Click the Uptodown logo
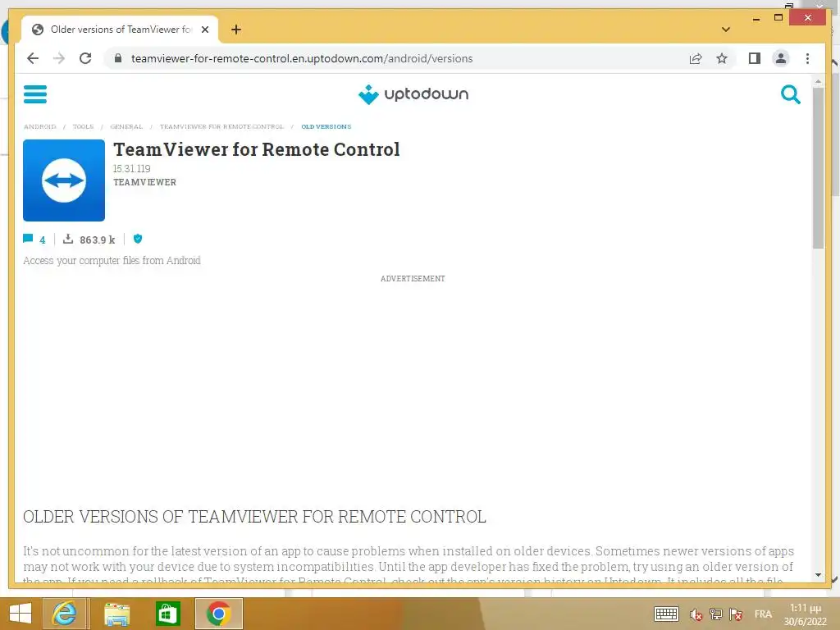The image size is (840, 630). click(413, 94)
